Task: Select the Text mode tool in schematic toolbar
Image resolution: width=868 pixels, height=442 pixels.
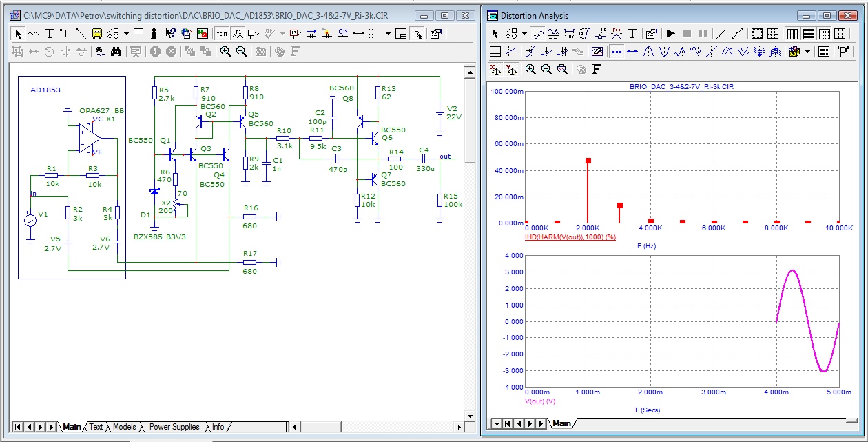Action: [x=50, y=33]
